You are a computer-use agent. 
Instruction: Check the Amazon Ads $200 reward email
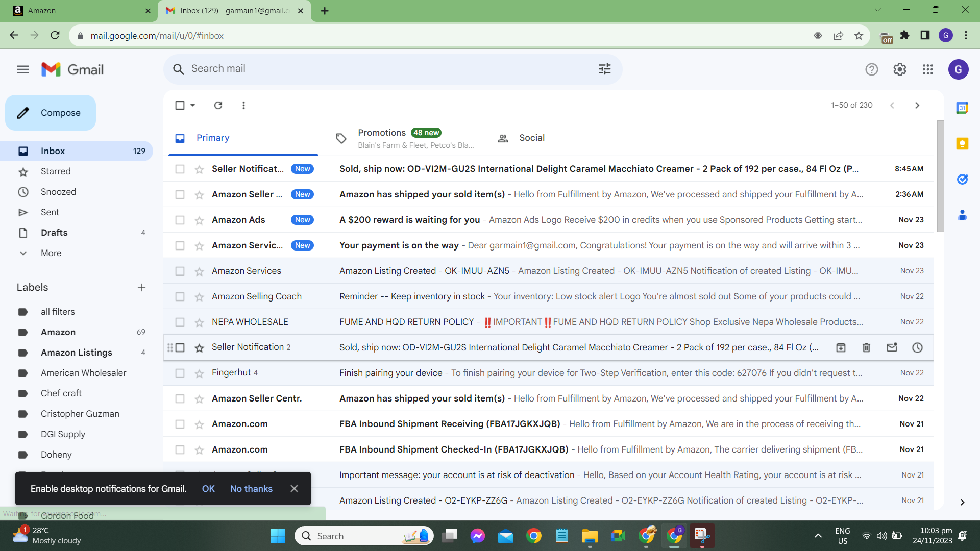coord(180,220)
